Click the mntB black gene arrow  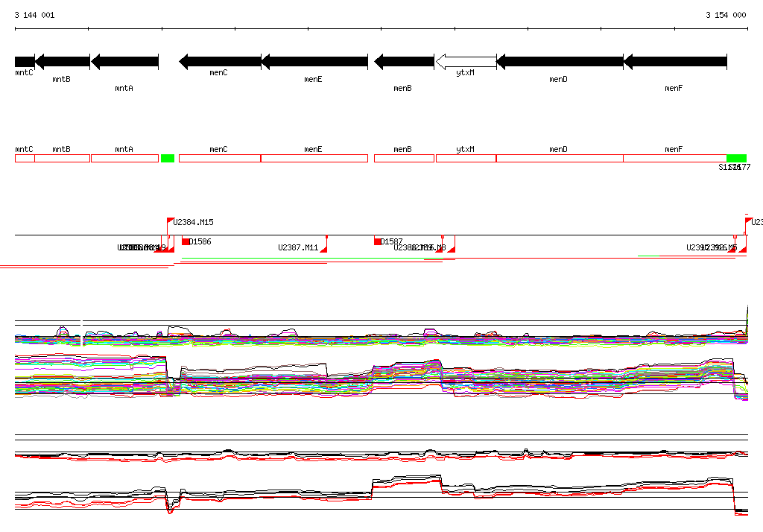pyautogui.click(x=63, y=61)
